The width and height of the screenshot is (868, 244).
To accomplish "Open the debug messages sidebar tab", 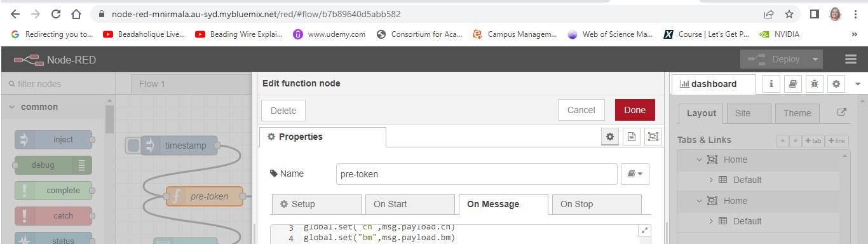I will click(815, 84).
